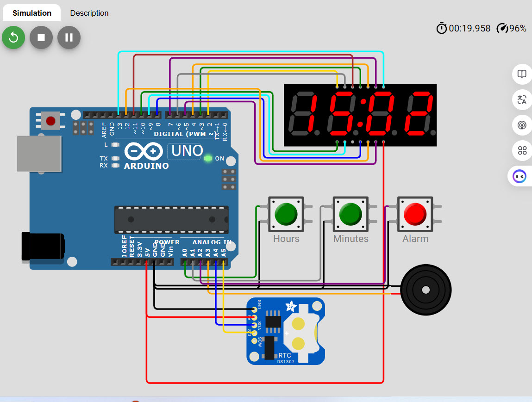Click the Hours button label
The width and height of the screenshot is (532, 402).
click(x=286, y=239)
